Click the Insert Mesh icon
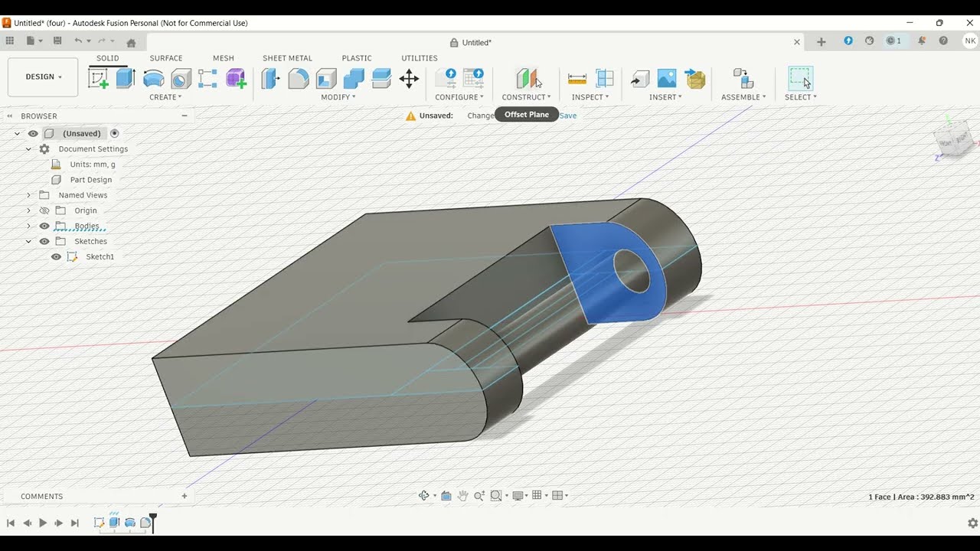The image size is (980, 551). pyautogui.click(x=695, y=78)
